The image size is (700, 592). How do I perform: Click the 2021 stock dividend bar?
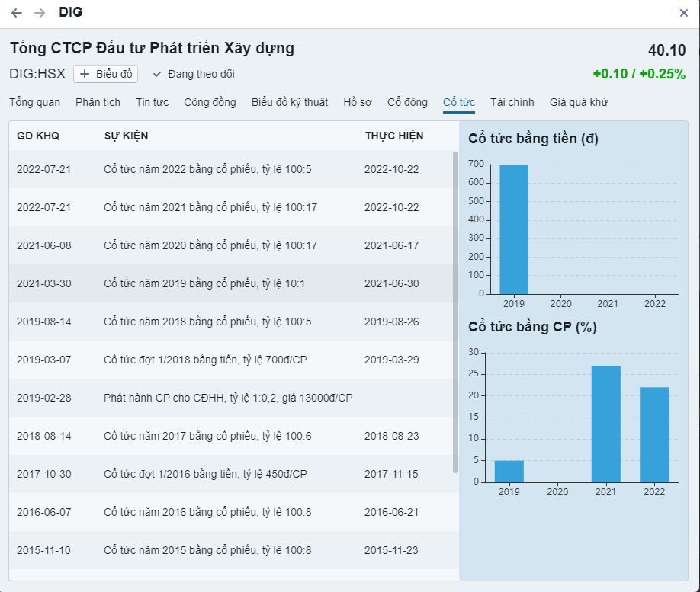point(606,424)
